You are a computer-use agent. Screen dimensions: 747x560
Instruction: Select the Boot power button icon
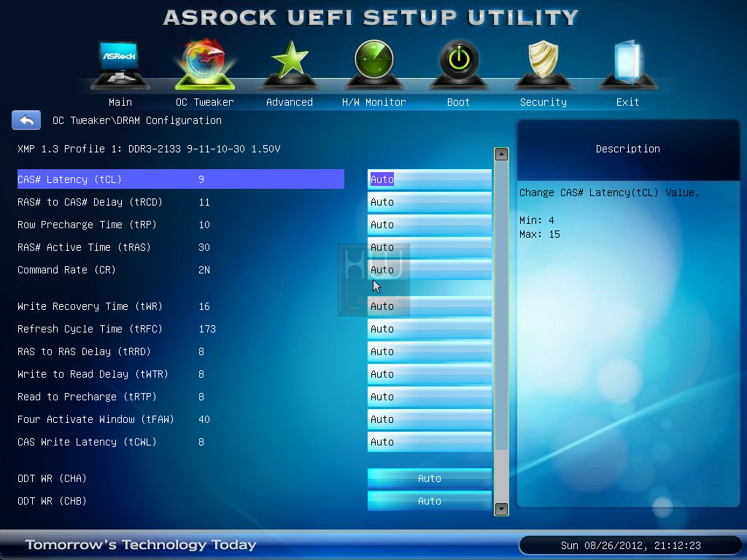pos(459,65)
